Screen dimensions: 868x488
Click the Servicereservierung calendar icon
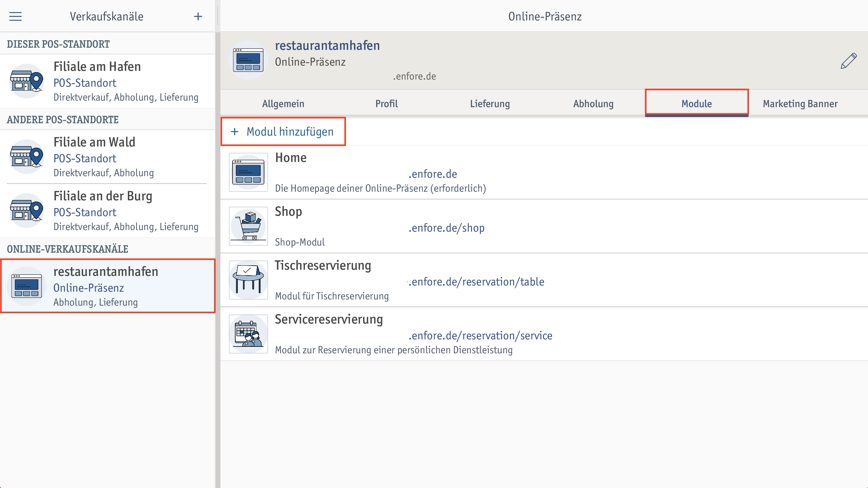pos(248,334)
